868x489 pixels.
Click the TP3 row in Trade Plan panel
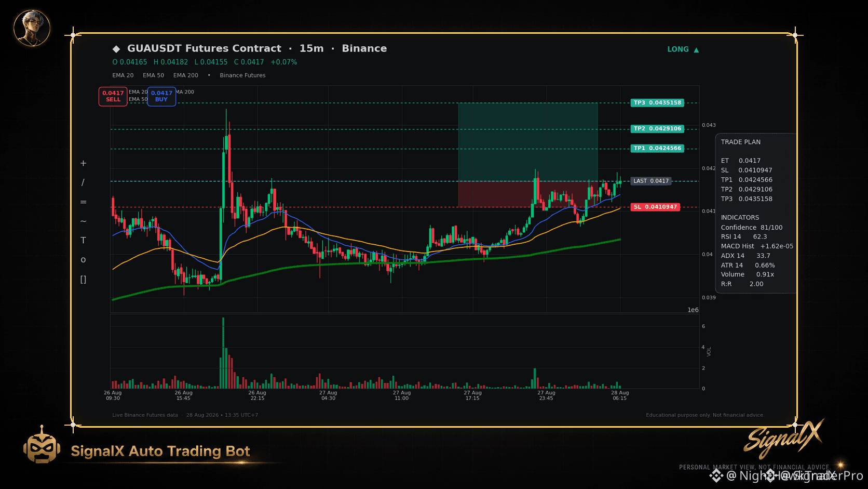747,199
